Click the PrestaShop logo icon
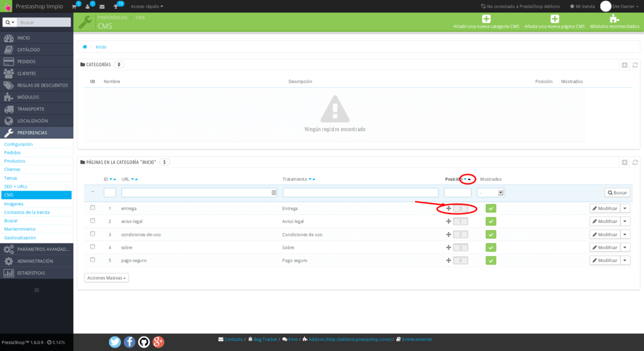Viewport: 644px width, 351px height. click(8, 6)
